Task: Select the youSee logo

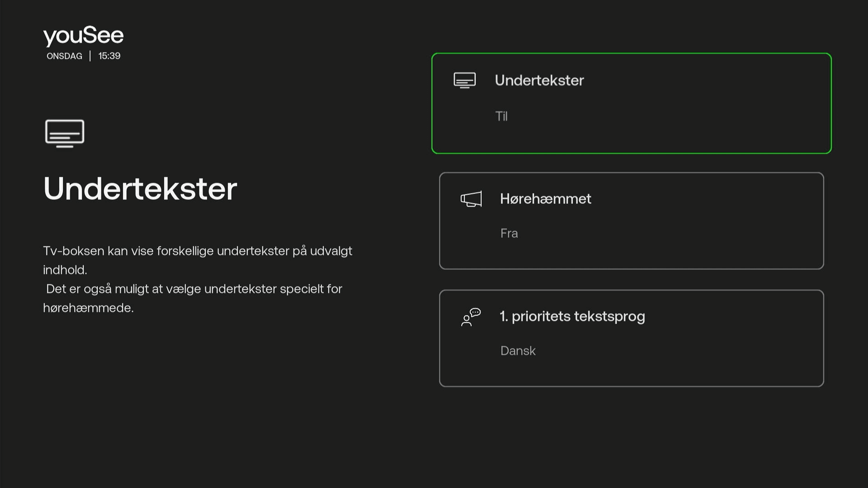Action: 83,35
